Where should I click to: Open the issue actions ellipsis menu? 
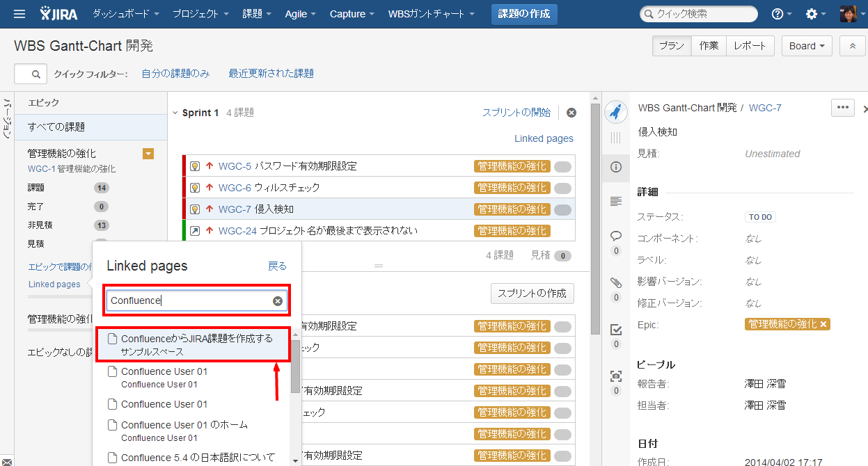(x=842, y=108)
